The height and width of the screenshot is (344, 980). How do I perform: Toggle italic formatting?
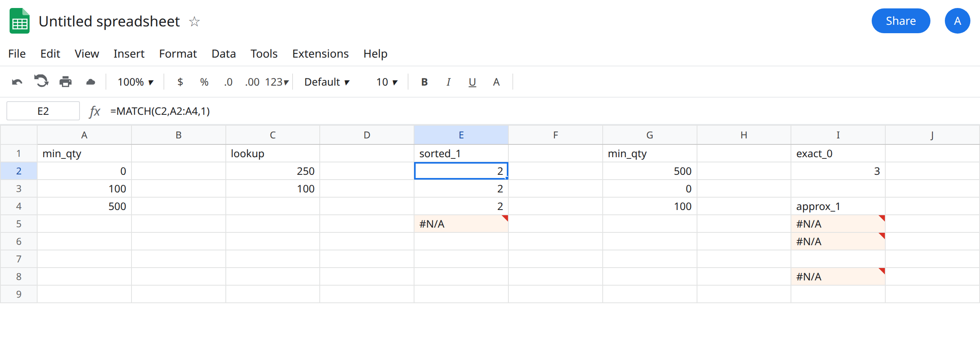[448, 82]
